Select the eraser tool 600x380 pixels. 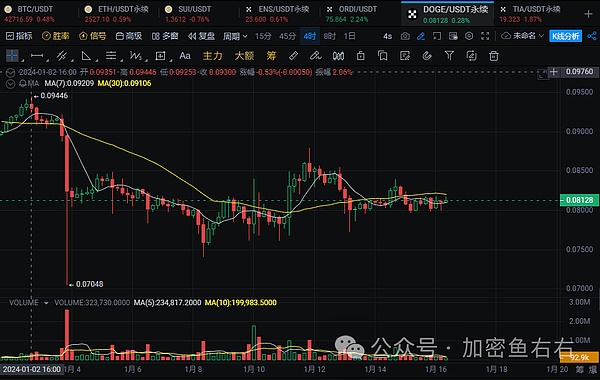(x=316, y=56)
